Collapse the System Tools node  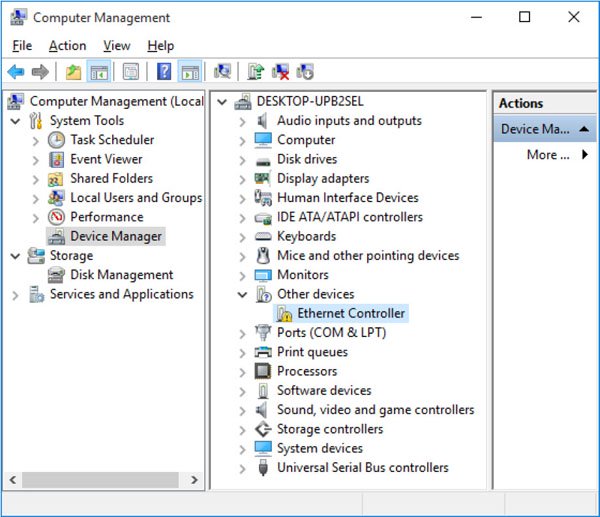(x=15, y=121)
